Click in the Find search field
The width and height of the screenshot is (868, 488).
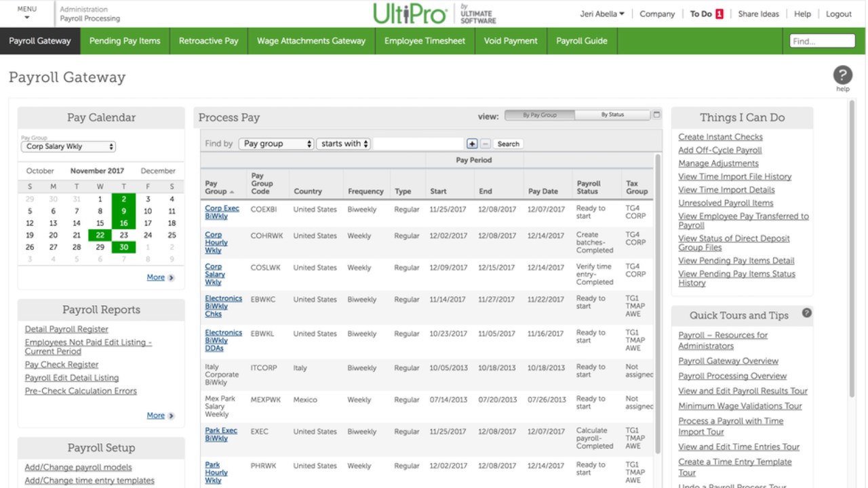[x=822, y=41]
